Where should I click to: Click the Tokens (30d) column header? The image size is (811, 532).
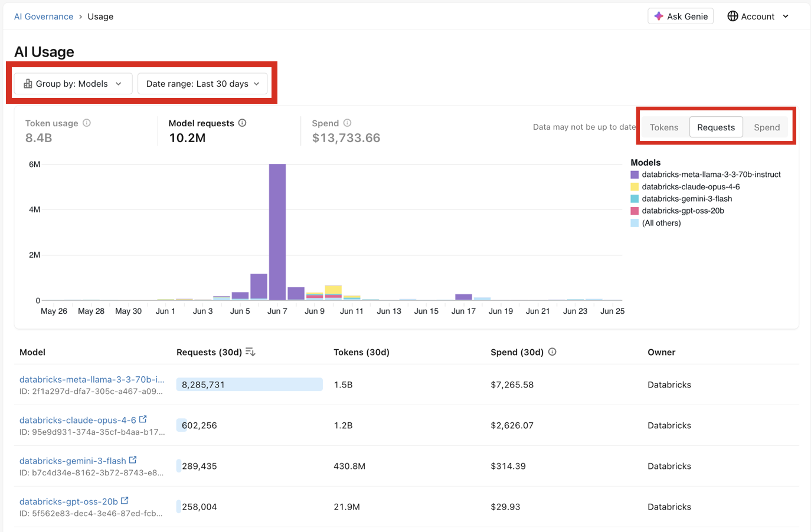(362, 352)
